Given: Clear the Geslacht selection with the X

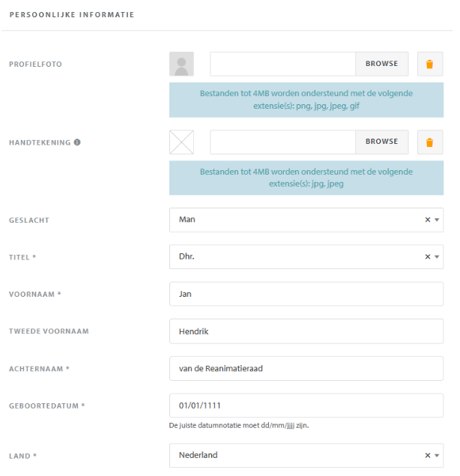Looking at the screenshot, I should click(428, 220).
